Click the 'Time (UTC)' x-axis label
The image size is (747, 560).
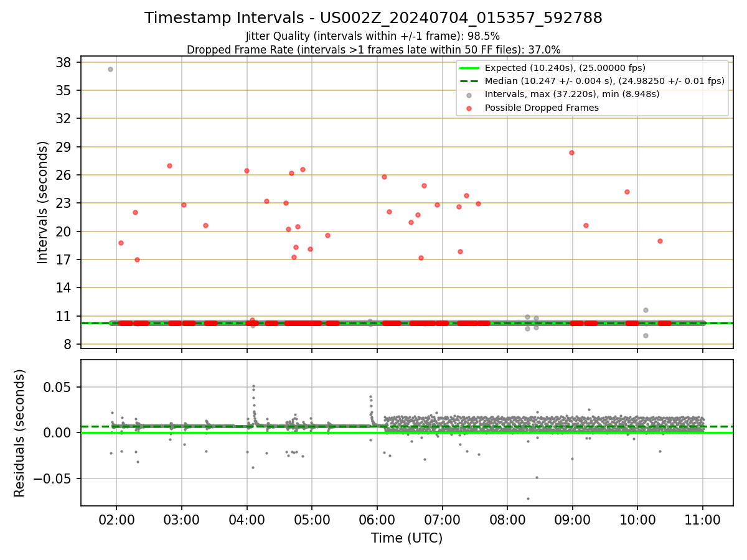point(407,538)
